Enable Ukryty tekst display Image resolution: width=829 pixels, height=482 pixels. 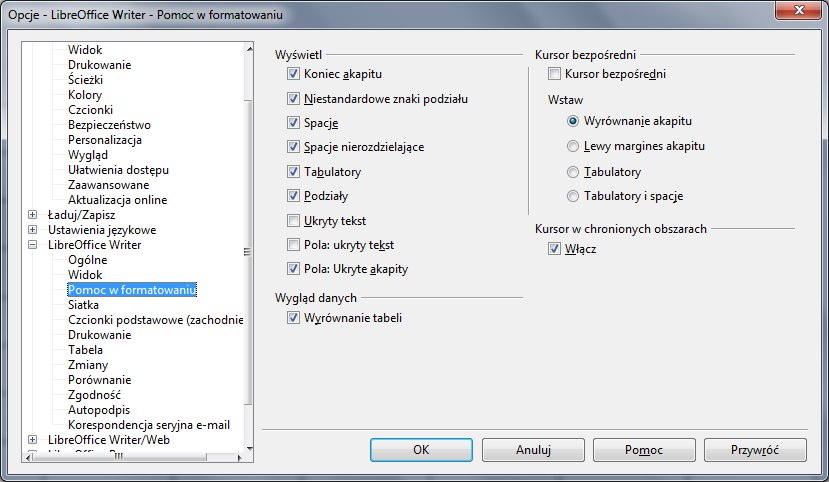(293, 220)
